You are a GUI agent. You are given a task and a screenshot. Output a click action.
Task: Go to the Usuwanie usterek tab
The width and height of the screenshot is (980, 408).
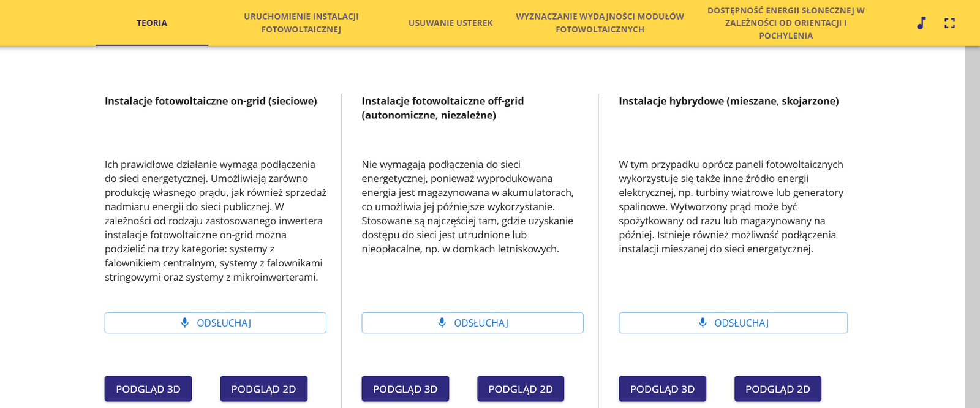451,23
